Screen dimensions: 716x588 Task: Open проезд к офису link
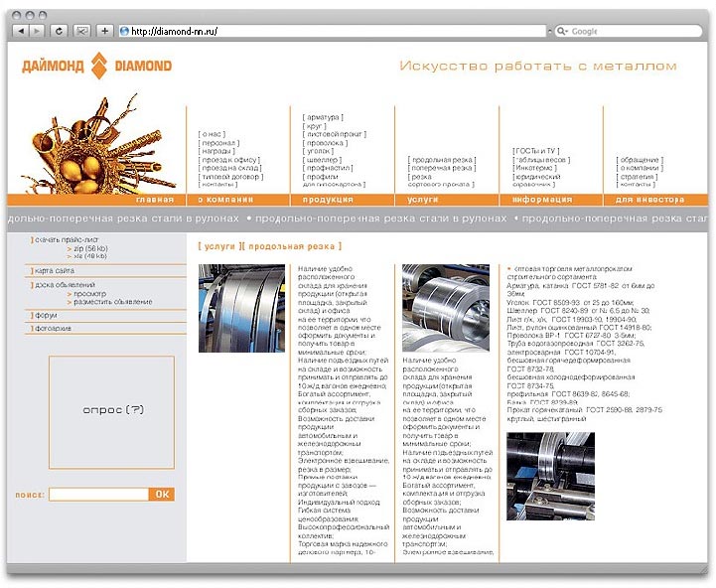point(229,160)
